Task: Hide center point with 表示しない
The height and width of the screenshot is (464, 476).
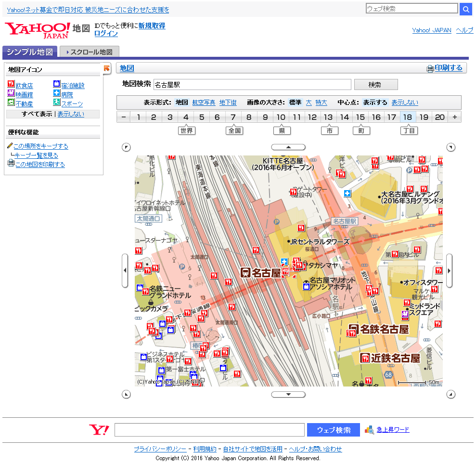Action: pyautogui.click(x=405, y=103)
